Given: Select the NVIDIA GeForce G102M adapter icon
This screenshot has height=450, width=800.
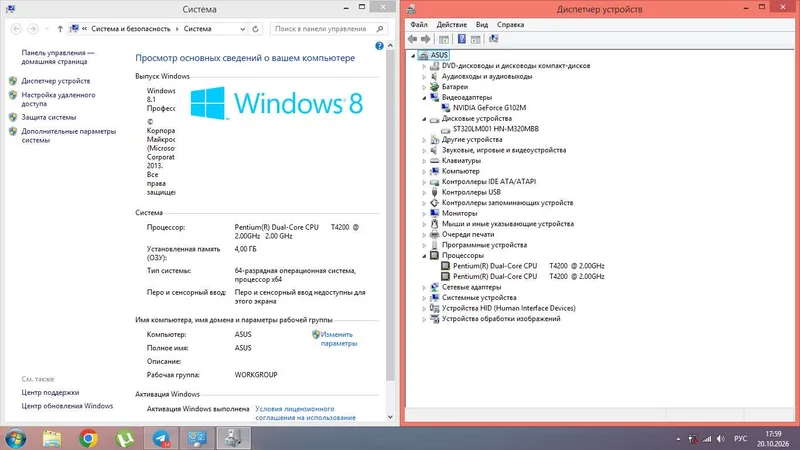Looking at the screenshot, I should click(x=445, y=108).
